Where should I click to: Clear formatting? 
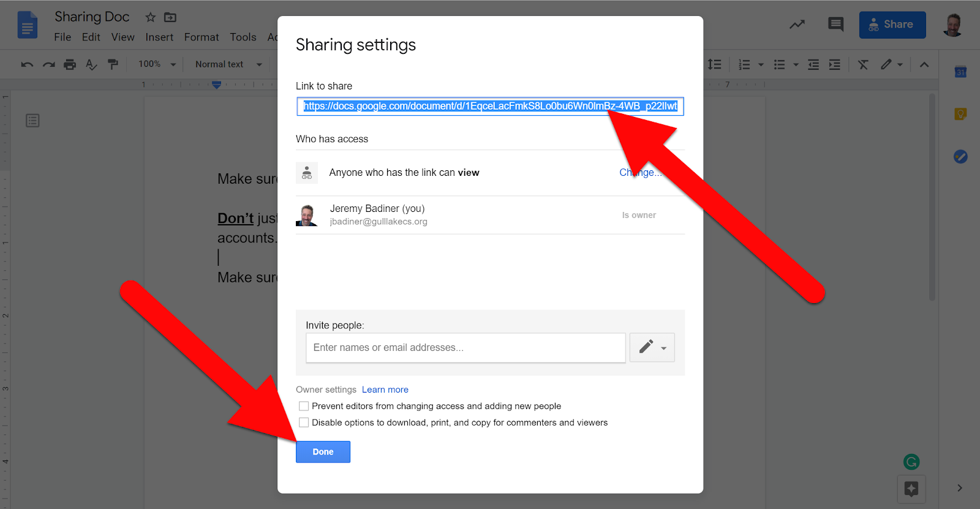pyautogui.click(x=863, y=64)
